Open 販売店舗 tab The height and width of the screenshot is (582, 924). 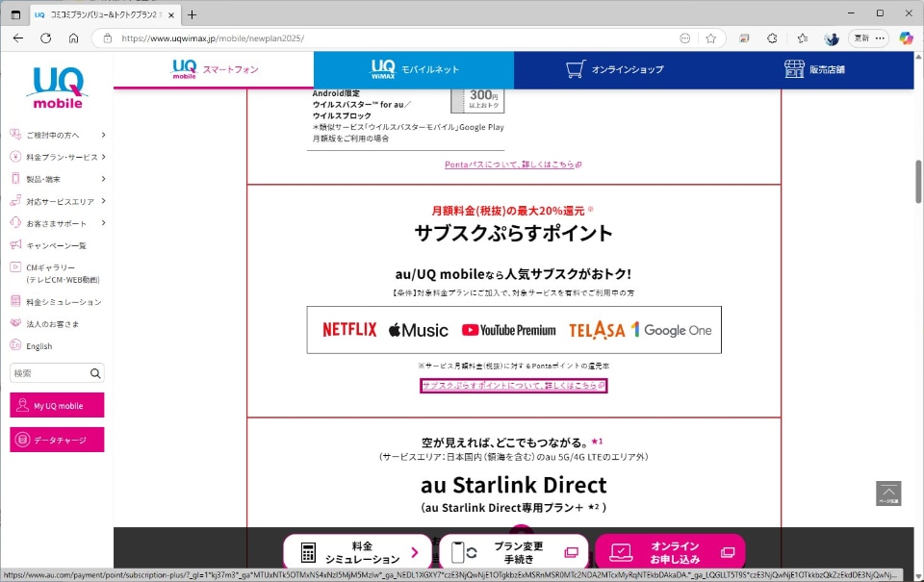tap(814, 69)
